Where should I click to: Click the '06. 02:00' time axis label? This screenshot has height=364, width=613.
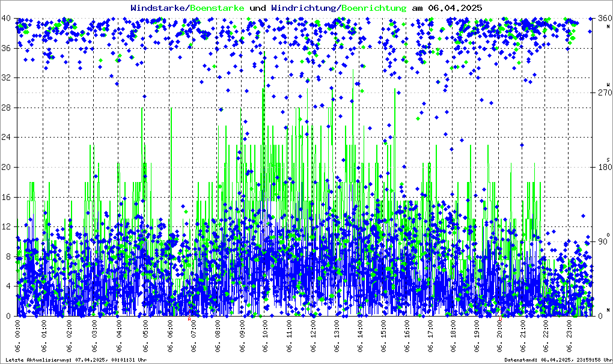tap(69, 336)
